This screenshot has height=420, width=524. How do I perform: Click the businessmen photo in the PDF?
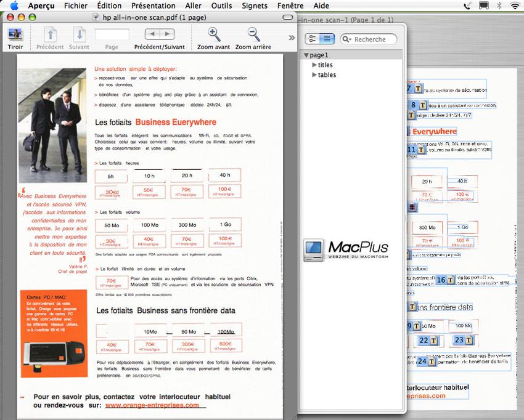(52, 125)
